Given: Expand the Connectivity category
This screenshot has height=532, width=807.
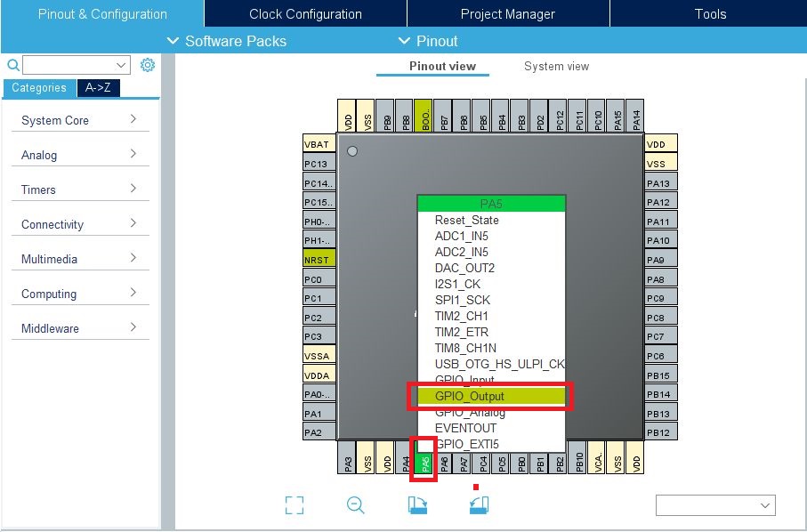Looking at the screenshot, I should point(79,224).
